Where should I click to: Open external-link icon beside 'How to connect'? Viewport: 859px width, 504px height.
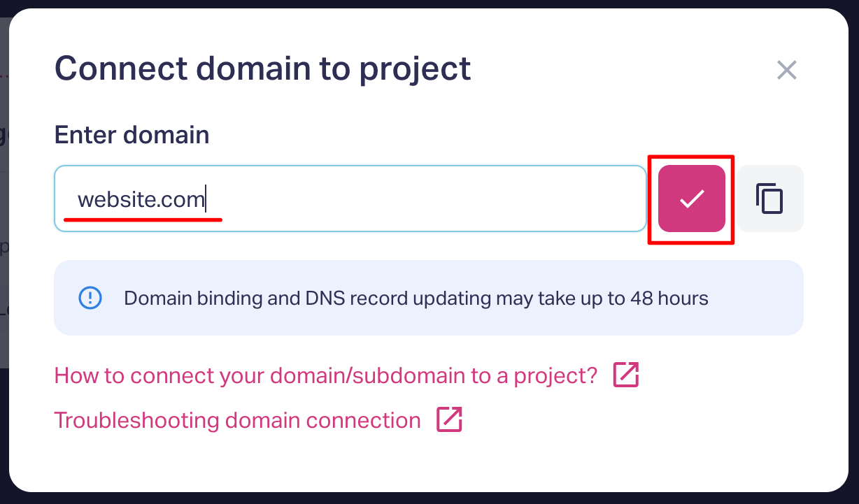[626, 375]
